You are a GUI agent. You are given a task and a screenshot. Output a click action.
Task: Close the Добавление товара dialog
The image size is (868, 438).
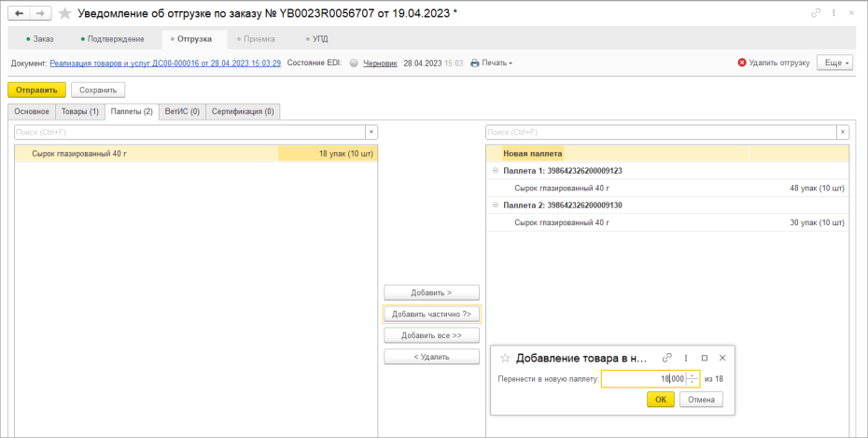point(722,359)
